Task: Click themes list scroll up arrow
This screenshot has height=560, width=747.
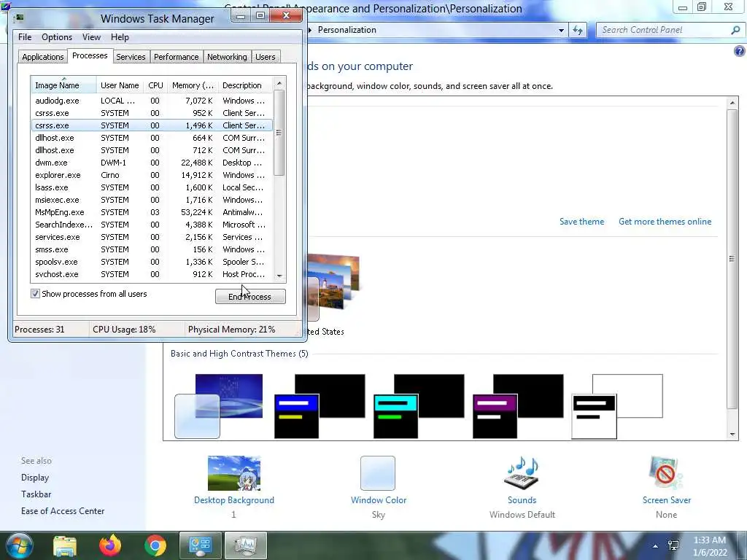Action: coord(732,102)
